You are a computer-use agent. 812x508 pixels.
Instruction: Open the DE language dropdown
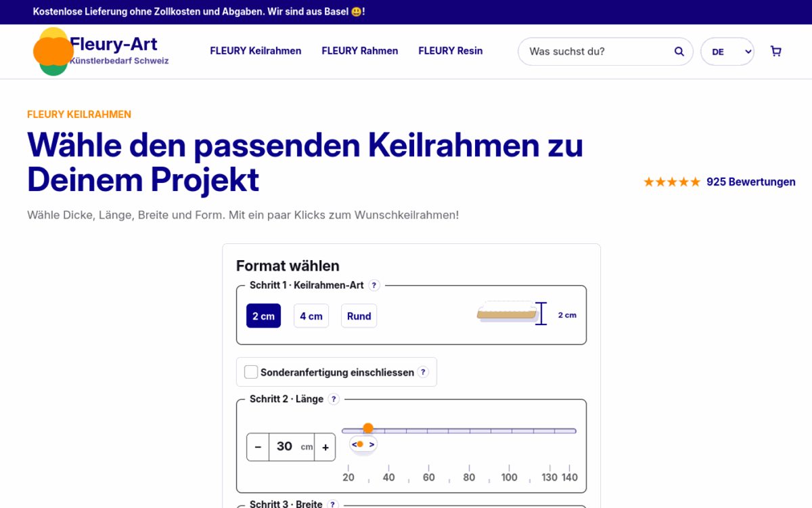coord(727,51)
